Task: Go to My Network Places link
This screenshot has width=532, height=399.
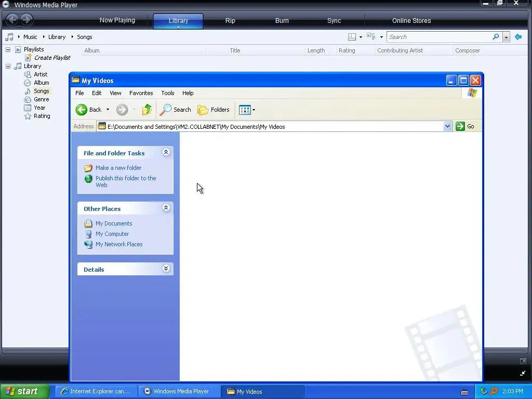Action: coord(119,244)
